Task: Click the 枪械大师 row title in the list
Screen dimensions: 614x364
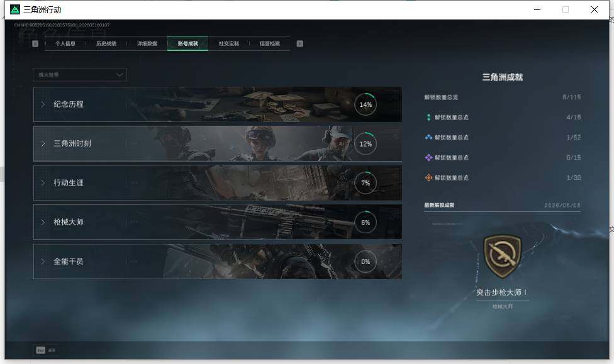Action: point(69,222)
